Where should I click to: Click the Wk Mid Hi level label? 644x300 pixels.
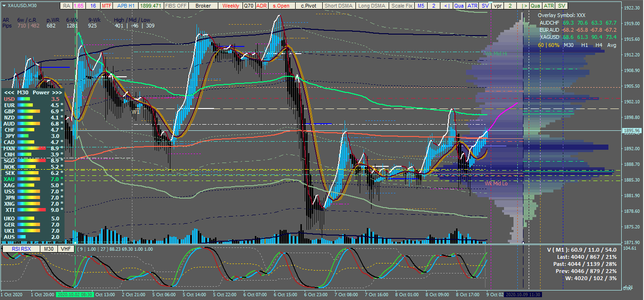coord(496,54)
